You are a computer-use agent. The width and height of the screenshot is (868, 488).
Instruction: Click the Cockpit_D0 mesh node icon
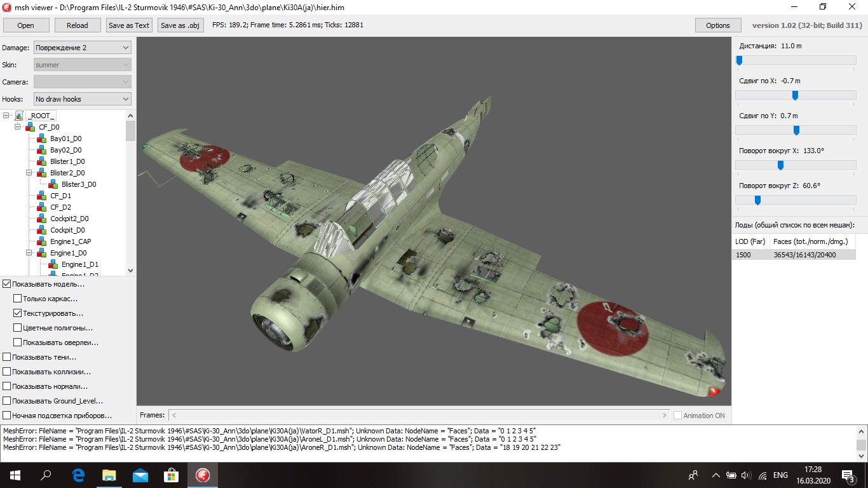[42, 230]
